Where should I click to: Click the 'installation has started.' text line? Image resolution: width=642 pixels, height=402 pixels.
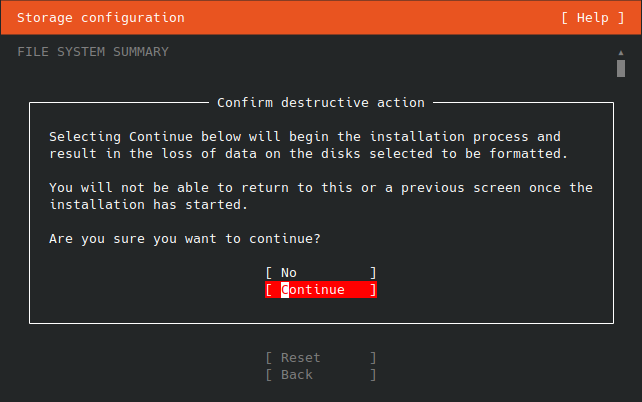[149, 205]
